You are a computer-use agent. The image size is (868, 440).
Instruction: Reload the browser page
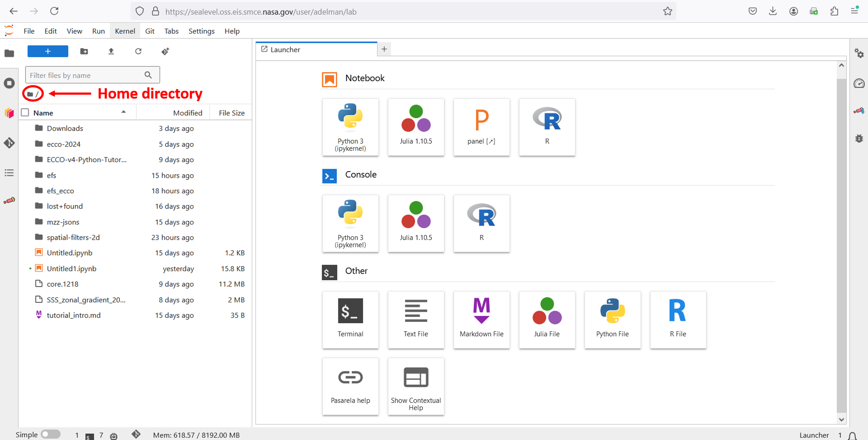point(54,11)
